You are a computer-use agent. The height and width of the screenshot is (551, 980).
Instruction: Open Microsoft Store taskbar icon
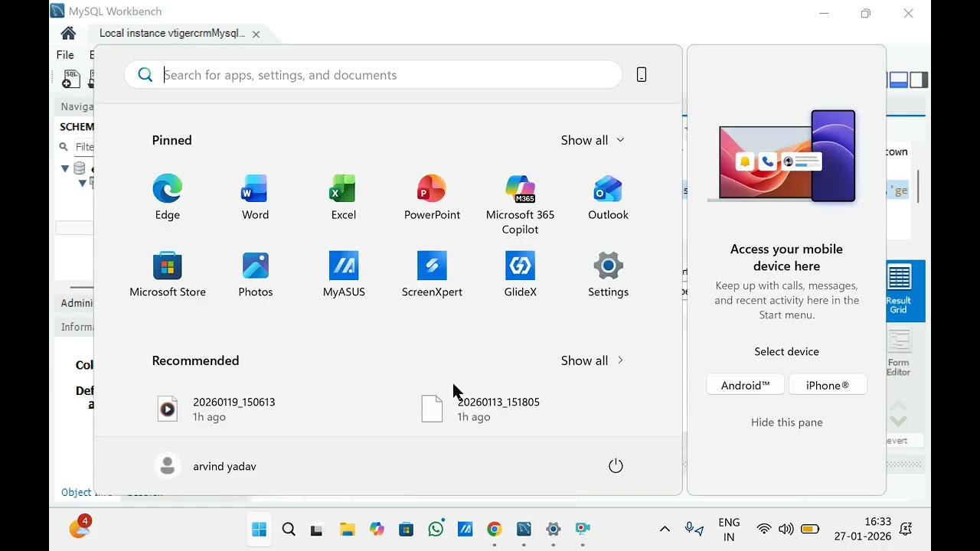point(406,529)
